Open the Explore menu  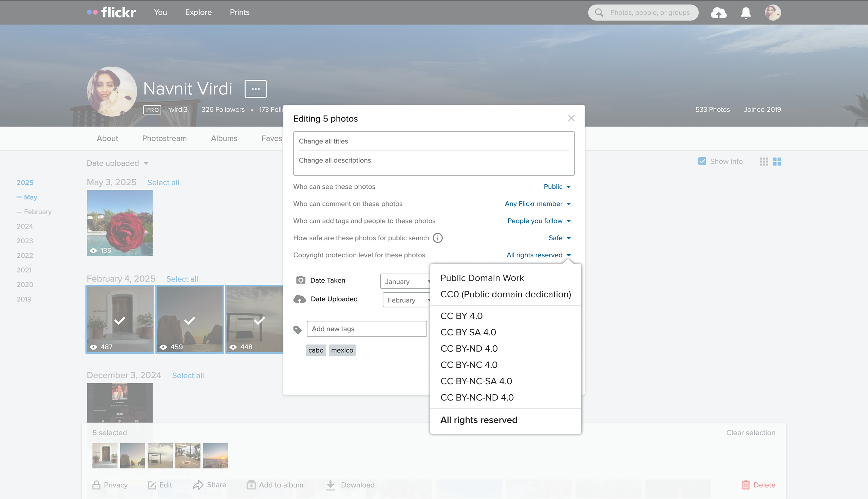pyautogui.click(x=198, y=12)
